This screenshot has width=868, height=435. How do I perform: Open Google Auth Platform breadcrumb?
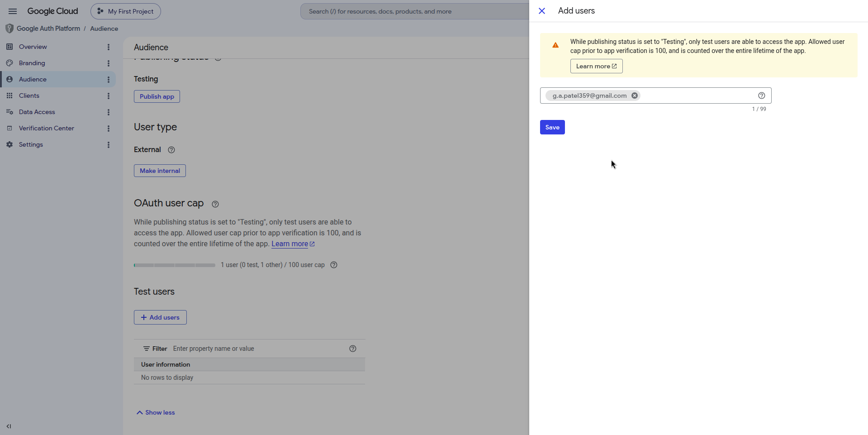[x=48, y=29]
